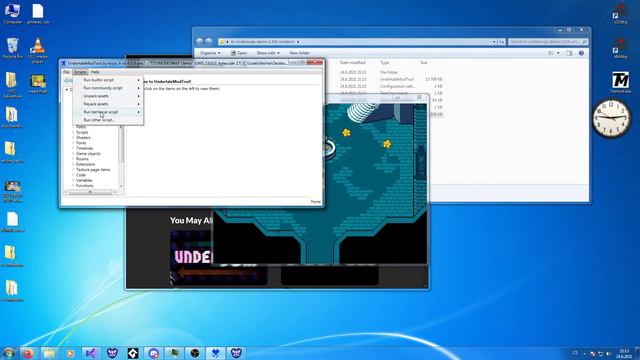Screen dimensions: 640x360
Task: Open Explorer help icon
Action: click(581, 53)
